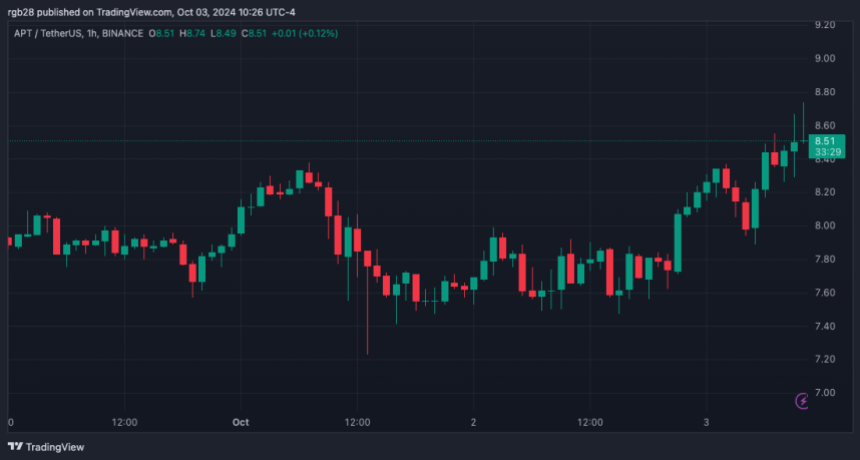860x460 pixels.
Task: Click the 3 date label on time axis
Action: click(705, 422)
